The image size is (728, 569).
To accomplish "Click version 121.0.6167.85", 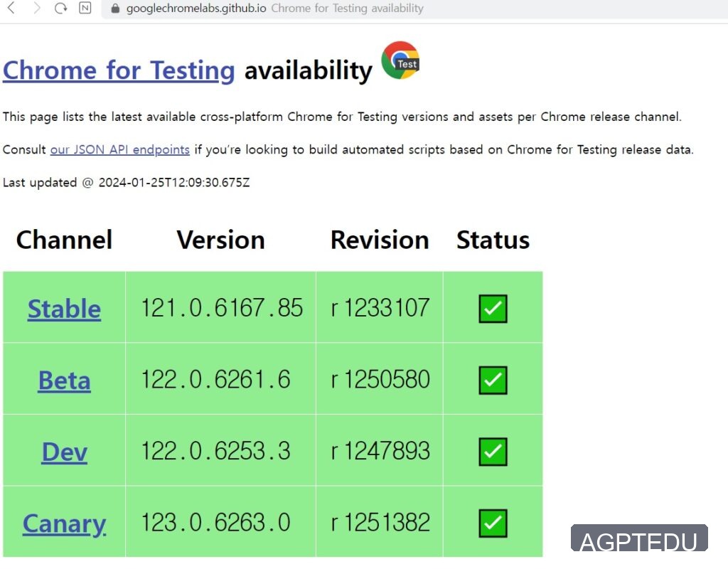I will [x=222, y=308].
